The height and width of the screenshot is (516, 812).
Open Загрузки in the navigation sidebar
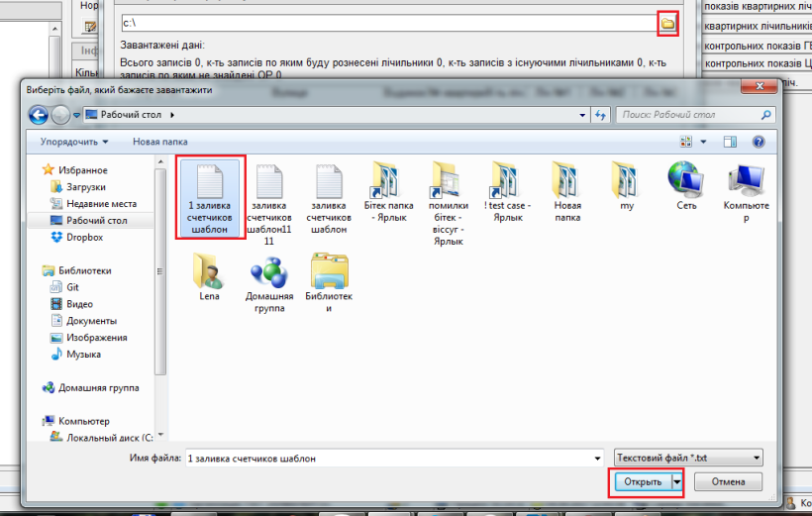pyautogui.click(x=85, y=186)
